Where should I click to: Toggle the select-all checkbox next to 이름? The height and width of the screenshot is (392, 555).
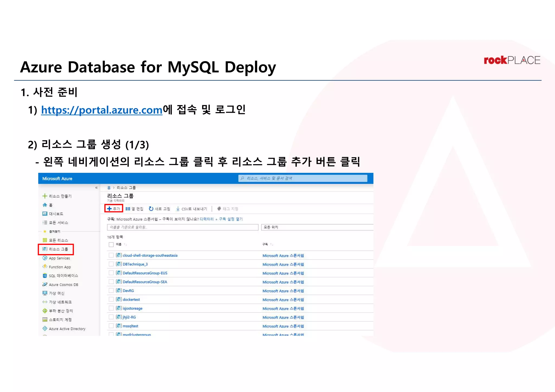click(x=111, y=244)
